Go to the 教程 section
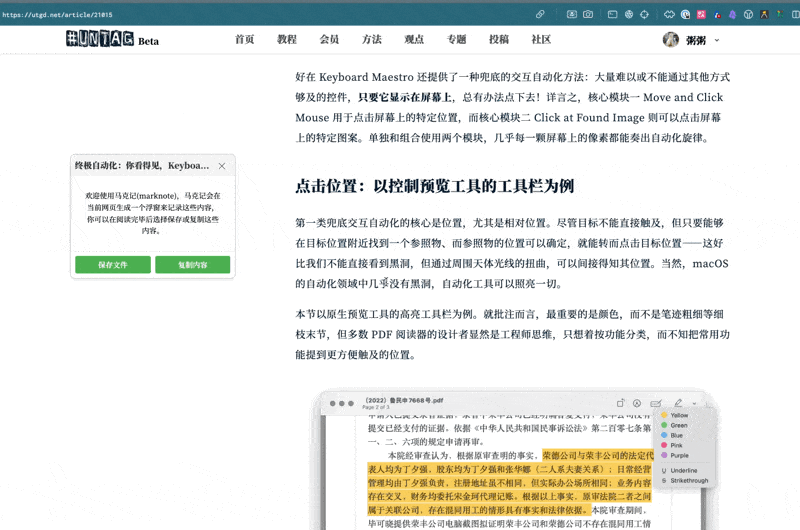Screen dimensions: 800x530 click(287, 39)
